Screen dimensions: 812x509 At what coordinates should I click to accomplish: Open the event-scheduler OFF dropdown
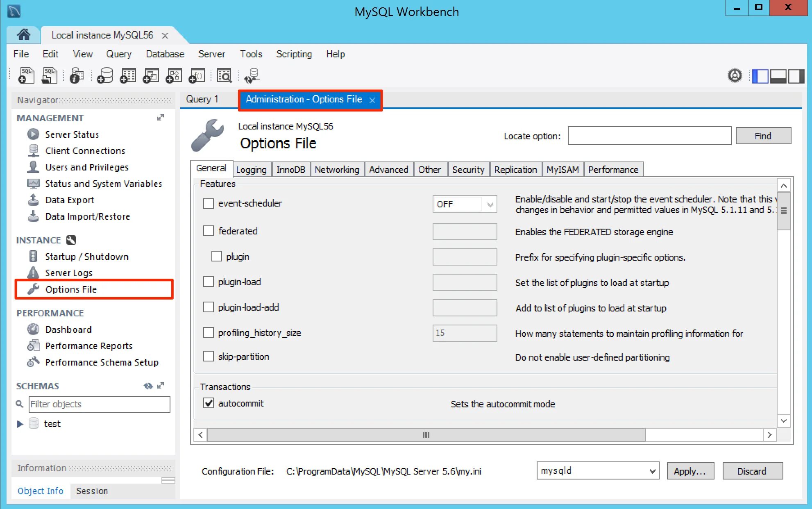[x=465, y=204]
